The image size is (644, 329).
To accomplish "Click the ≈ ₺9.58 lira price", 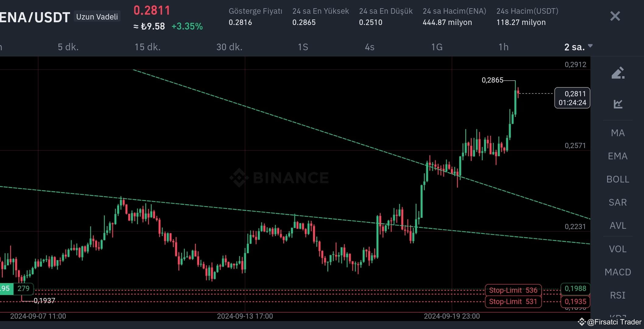I will (149, 26).
